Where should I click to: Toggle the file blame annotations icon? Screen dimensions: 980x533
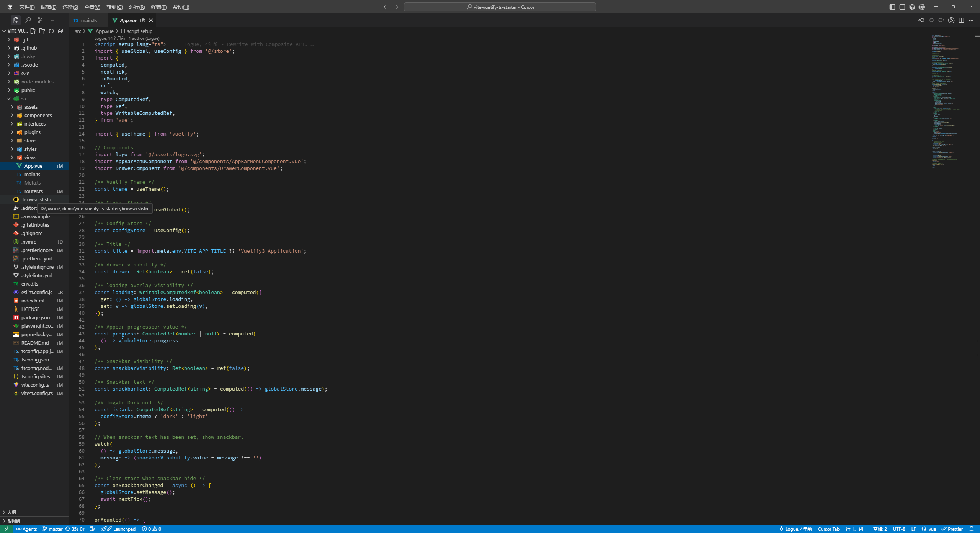point(951,20)
